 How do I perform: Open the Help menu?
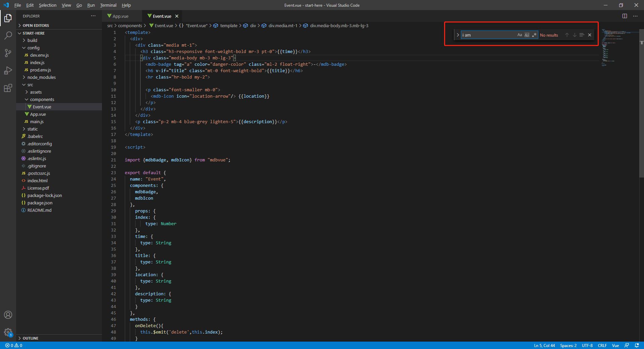pos(126,5)
